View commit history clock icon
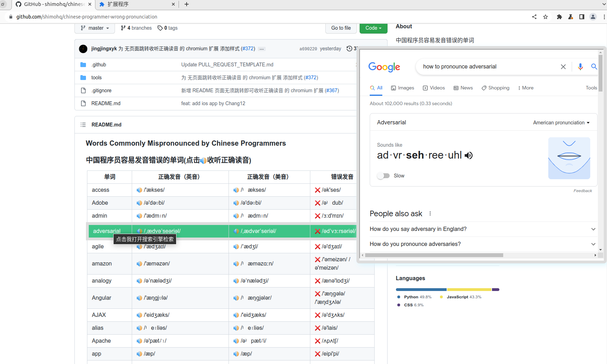This screenshot has height=364, width=607. [x=349, y=49]
